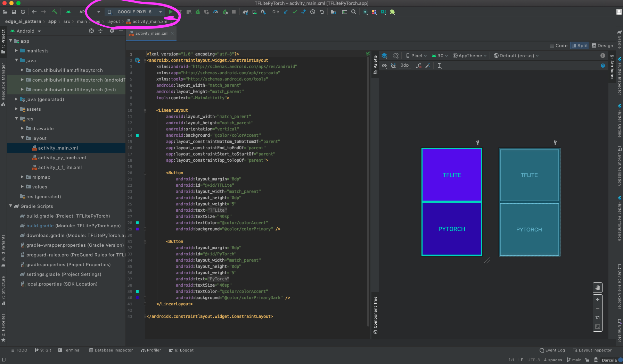Open the Logcat tool window

coord(181,350)
